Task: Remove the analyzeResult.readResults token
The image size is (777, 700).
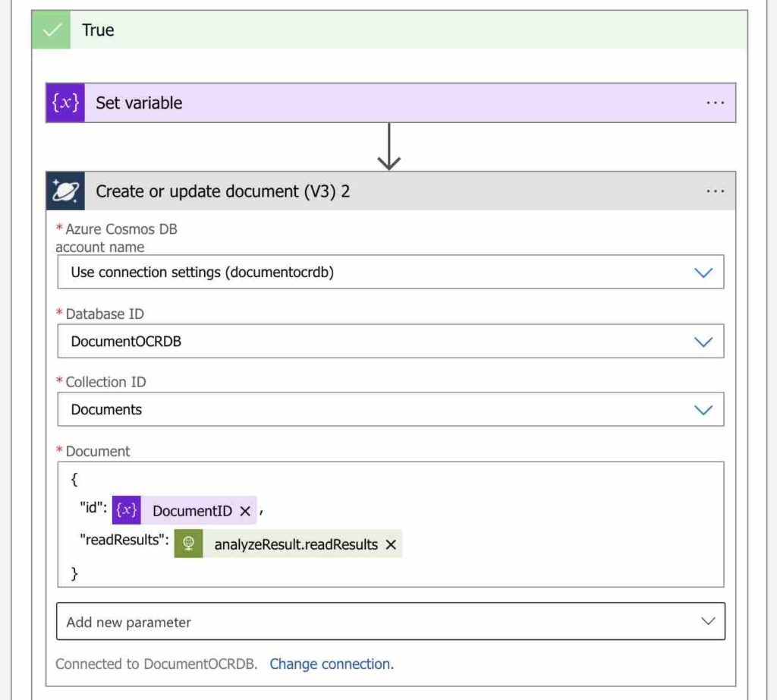Action: tap(391, 544)
